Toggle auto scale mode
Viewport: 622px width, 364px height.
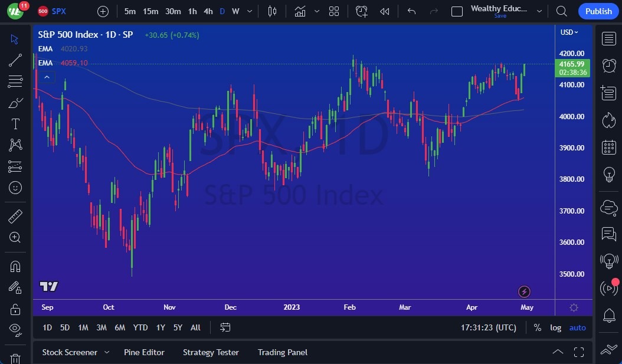coord(577,327)
